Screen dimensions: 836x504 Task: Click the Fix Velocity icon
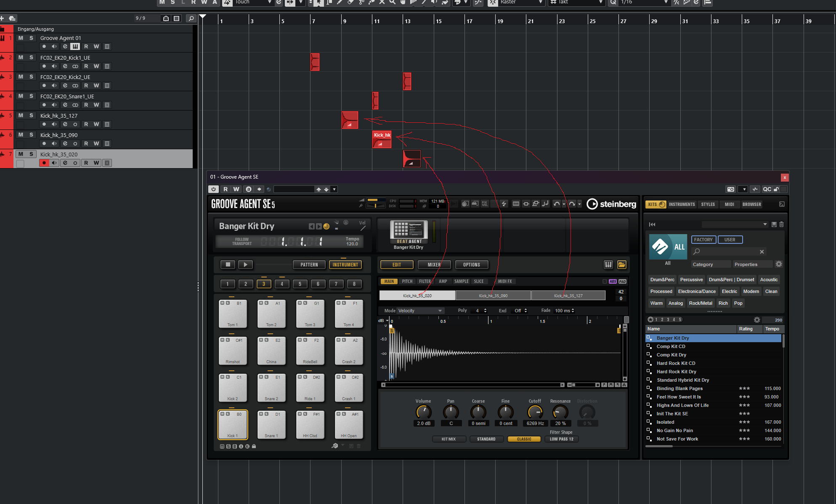[485, 204]
